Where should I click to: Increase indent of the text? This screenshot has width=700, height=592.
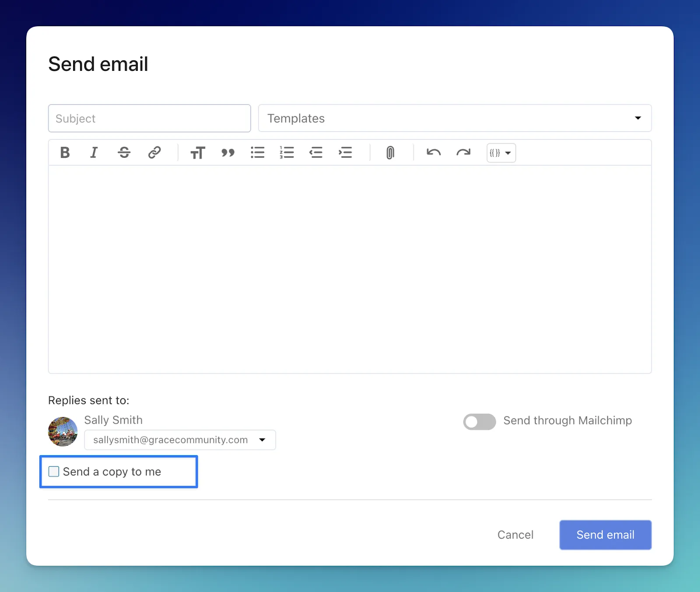click(345, 153)
